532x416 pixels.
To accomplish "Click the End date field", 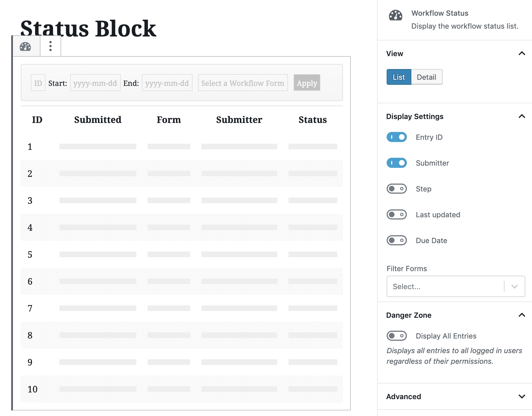I will click(167, 83).
